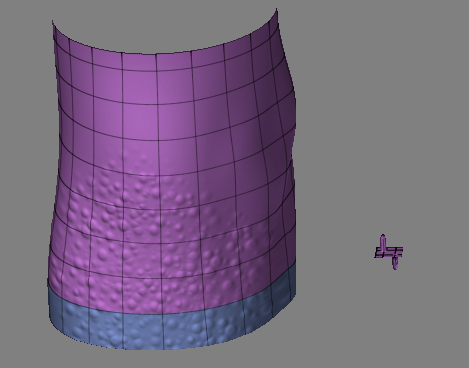Click the top-left corner of the mesh
Image resolution: width=469 pixels, height=368 pixels.
tap(53, 22)
